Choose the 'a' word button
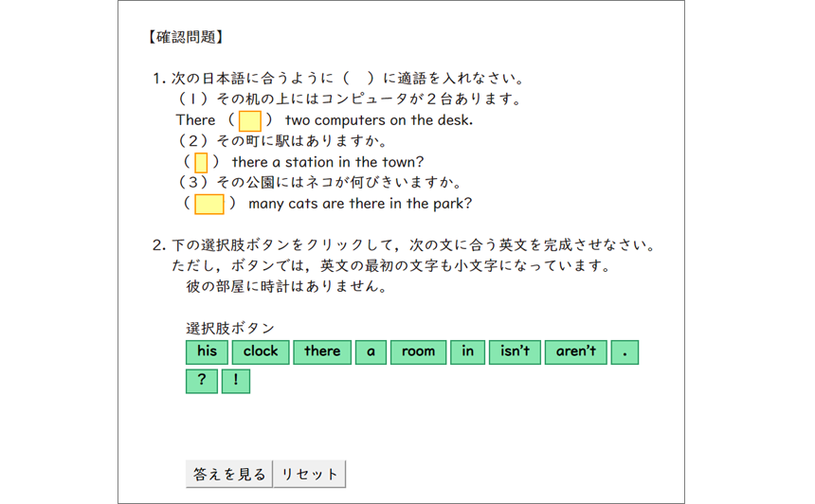The width and height of the screenshot is (815, 504). tap(371, 351)
